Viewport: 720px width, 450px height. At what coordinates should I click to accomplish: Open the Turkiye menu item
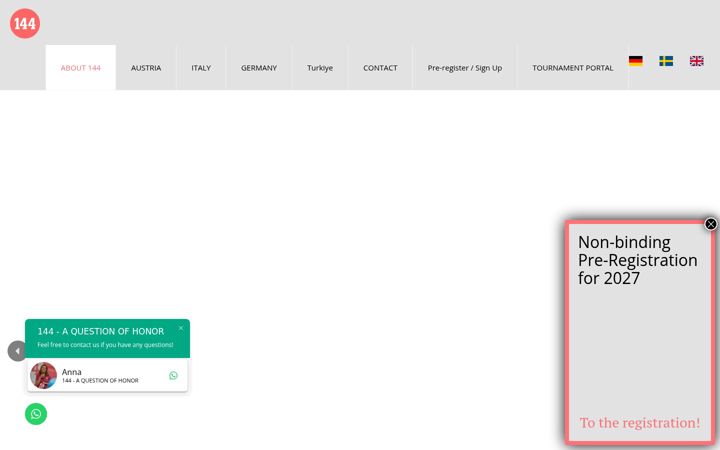pos(320,68)
